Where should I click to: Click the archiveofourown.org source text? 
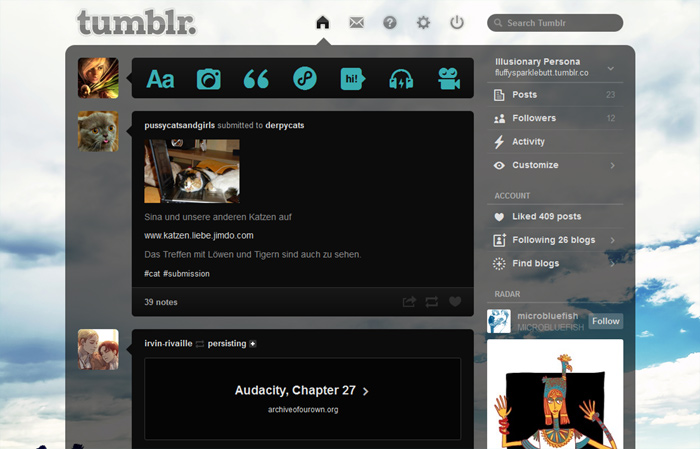point(303,409)
